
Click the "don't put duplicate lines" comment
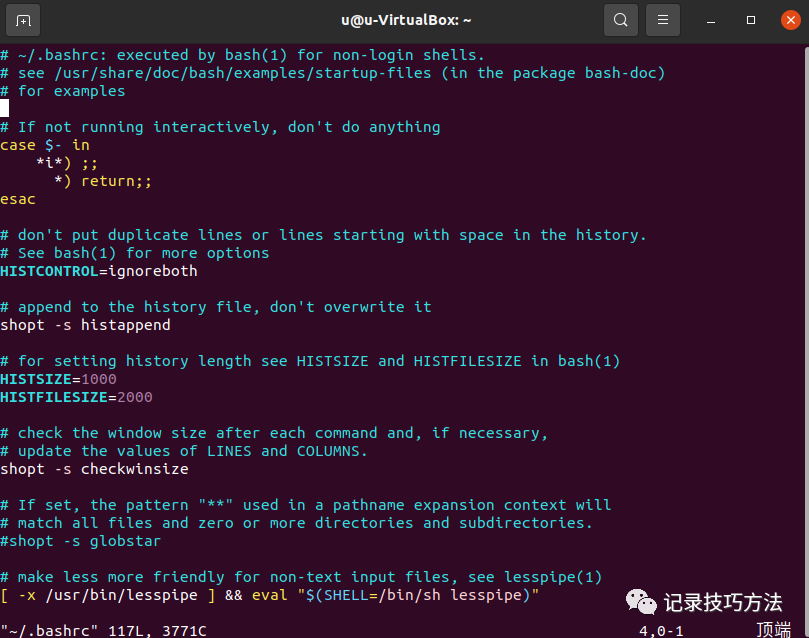click(x=323, y=235)
